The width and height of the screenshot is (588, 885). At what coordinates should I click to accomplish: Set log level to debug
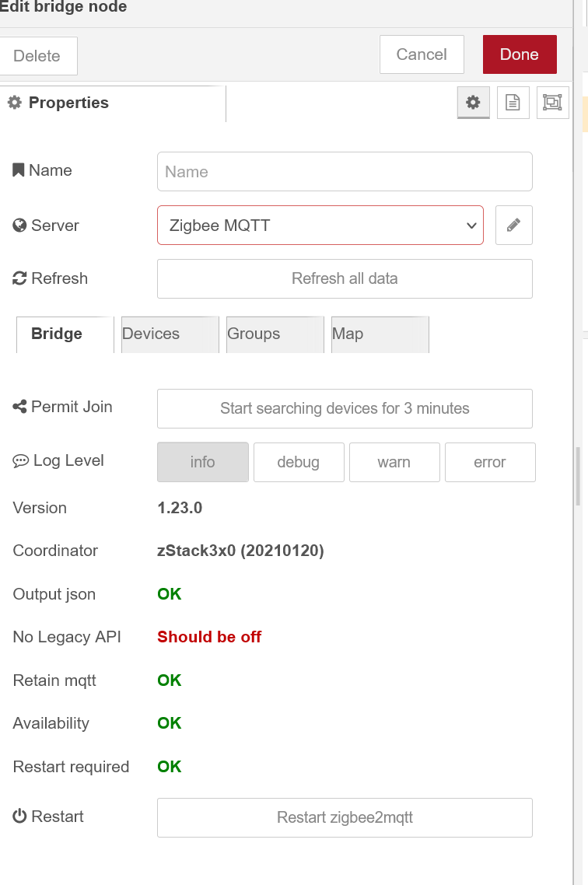299,462
